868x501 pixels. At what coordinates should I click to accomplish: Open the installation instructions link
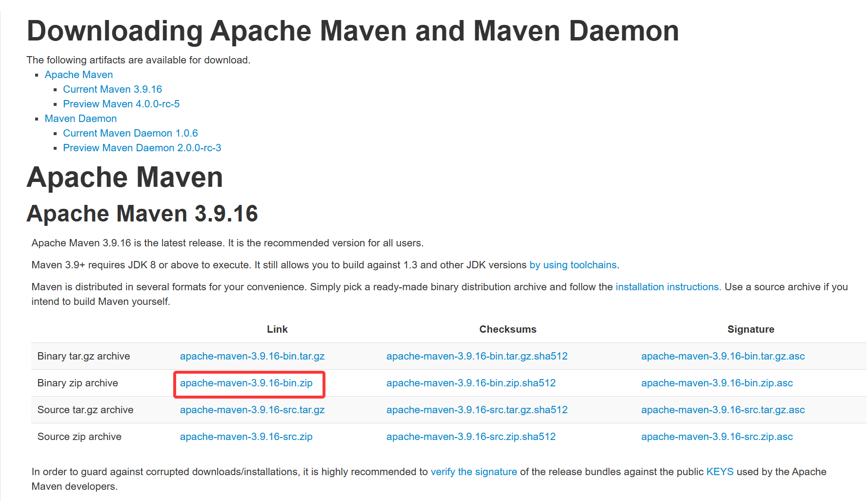668,287
